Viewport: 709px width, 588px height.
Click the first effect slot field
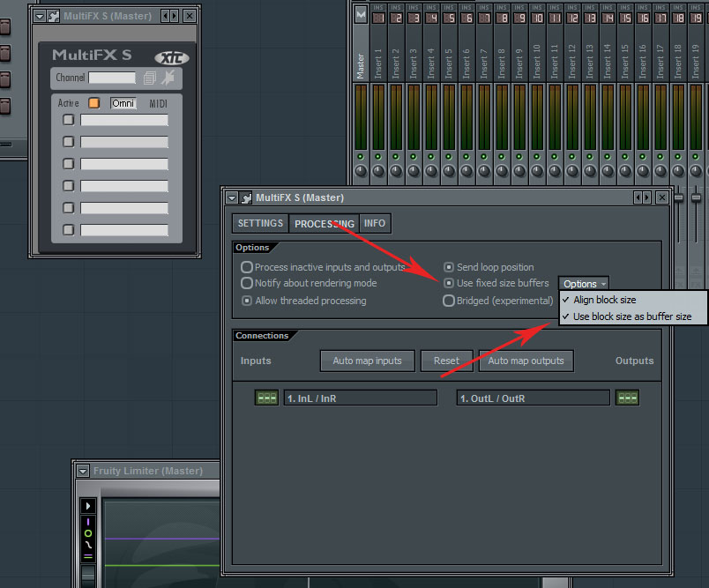coord(124,120)
